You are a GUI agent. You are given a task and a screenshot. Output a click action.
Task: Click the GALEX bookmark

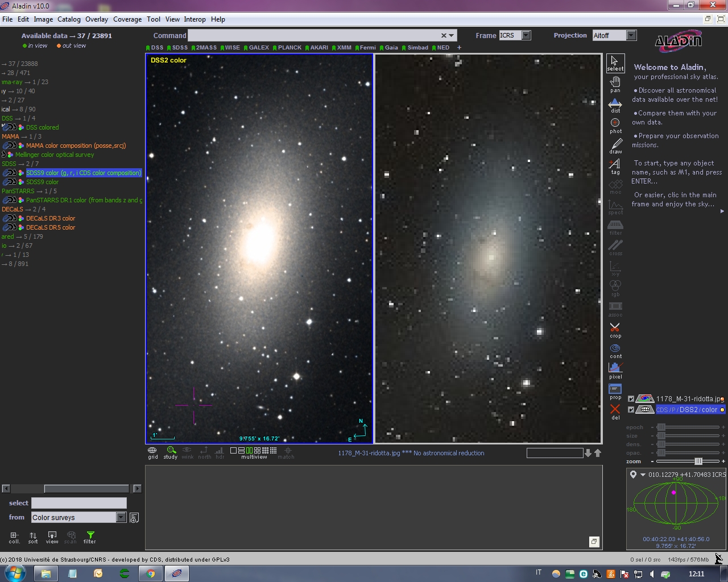(256, 48)
